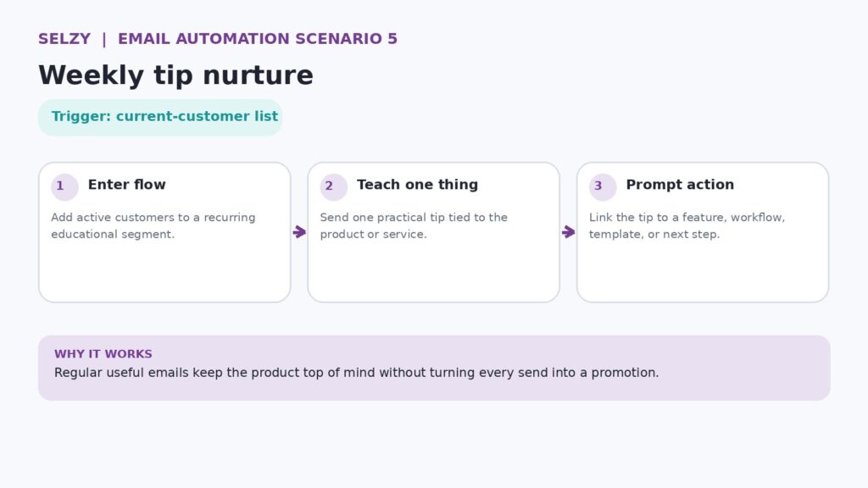
Task: Click the step 2 number badge
Action: pyautogui.click(x=333, y=186)
